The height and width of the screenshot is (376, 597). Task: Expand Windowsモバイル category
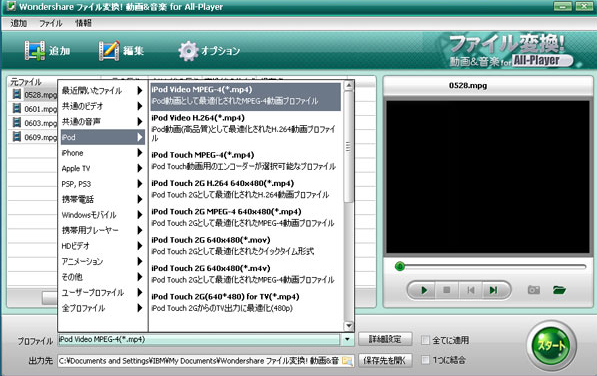(102, 215)
